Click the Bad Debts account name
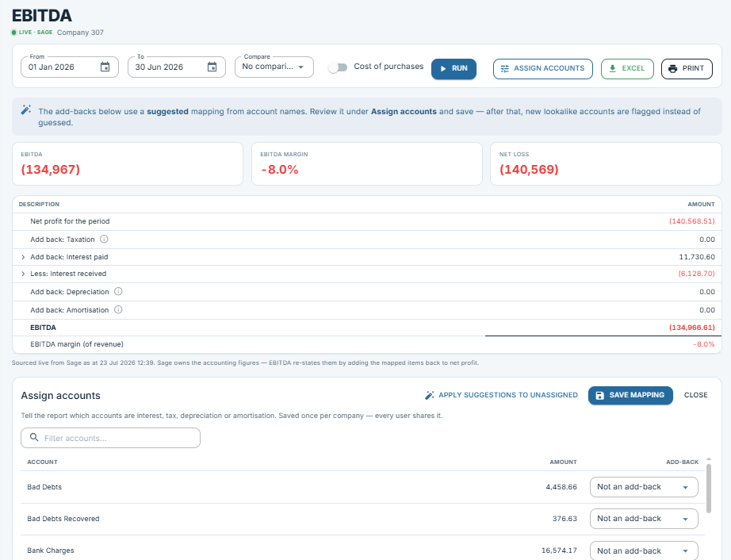 click(44, 487)
